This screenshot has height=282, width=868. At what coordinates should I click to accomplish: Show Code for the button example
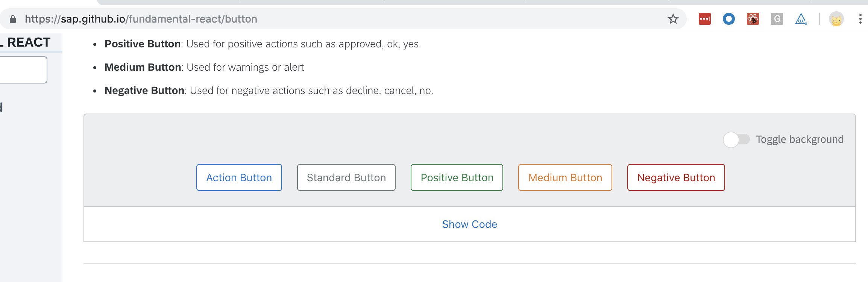pos(470,224)
